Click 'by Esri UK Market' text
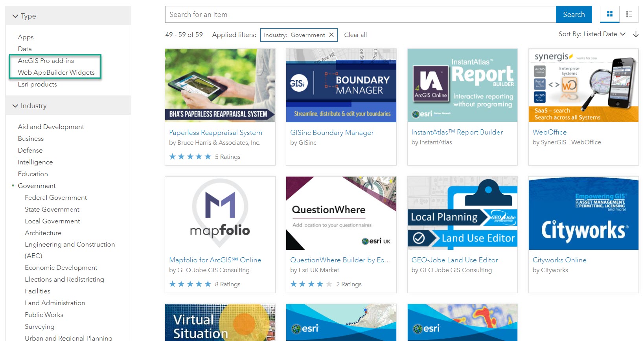The height and width of the screenshot is (341, 644). tap(315, 270)
